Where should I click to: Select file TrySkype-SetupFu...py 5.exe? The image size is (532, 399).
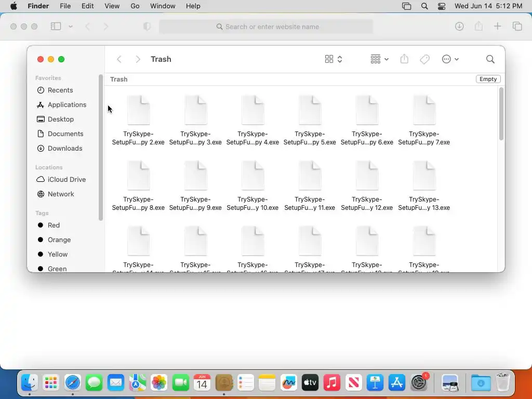310,121
